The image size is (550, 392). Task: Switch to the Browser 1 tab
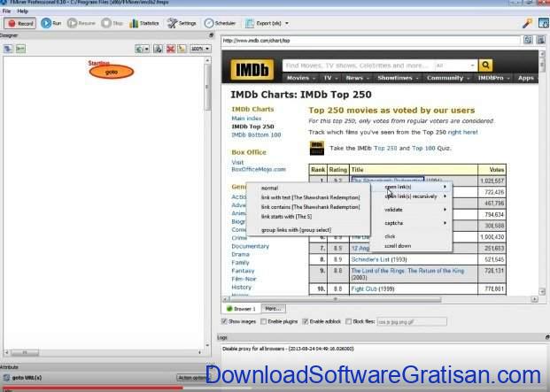click(241, 309)
